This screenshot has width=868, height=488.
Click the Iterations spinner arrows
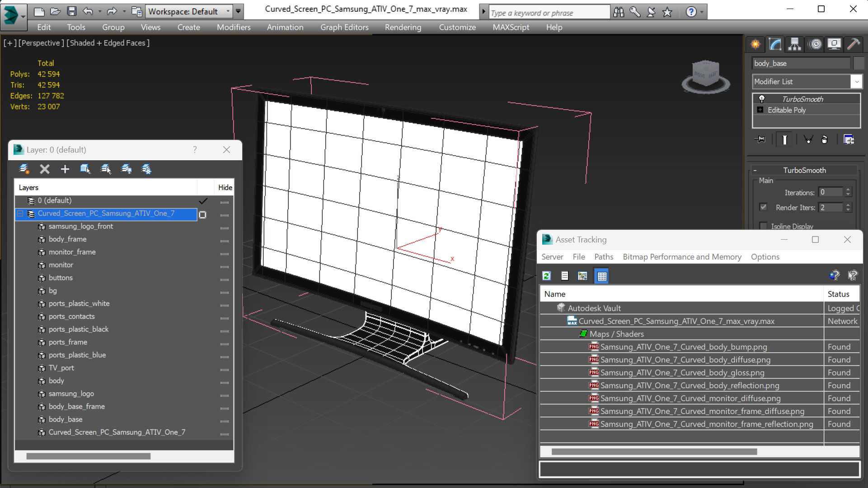coord(848,192)
